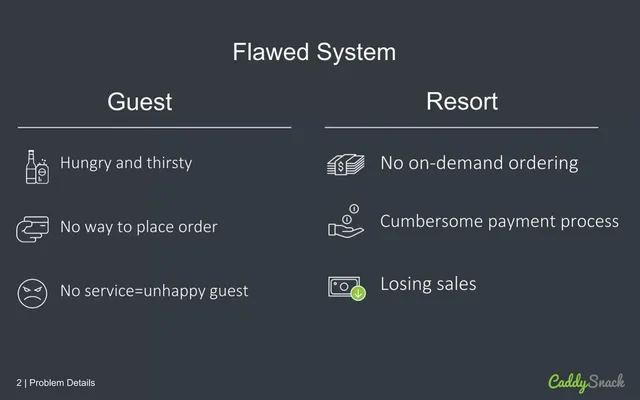
Task: Click the CaddySnack logo
Action: point(586,382)
